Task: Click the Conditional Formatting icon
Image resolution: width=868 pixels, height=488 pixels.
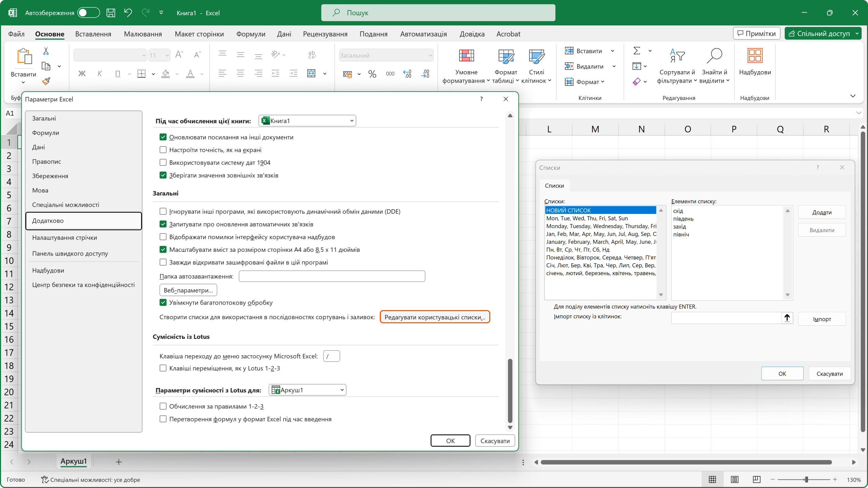Action: click(x=466, y=56)
